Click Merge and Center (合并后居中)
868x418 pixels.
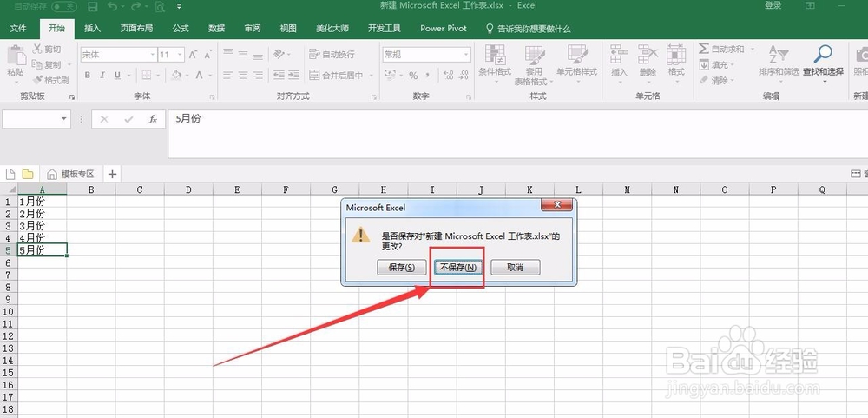pyautogui.click(x=337, y=75)
